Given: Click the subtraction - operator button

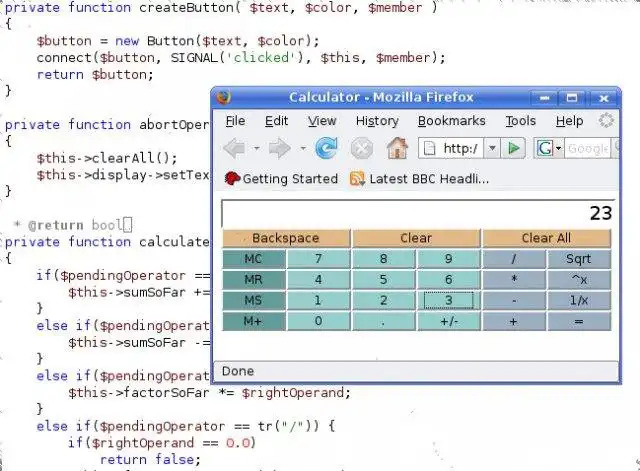Looking at the screenshot, I should [514, 301].
